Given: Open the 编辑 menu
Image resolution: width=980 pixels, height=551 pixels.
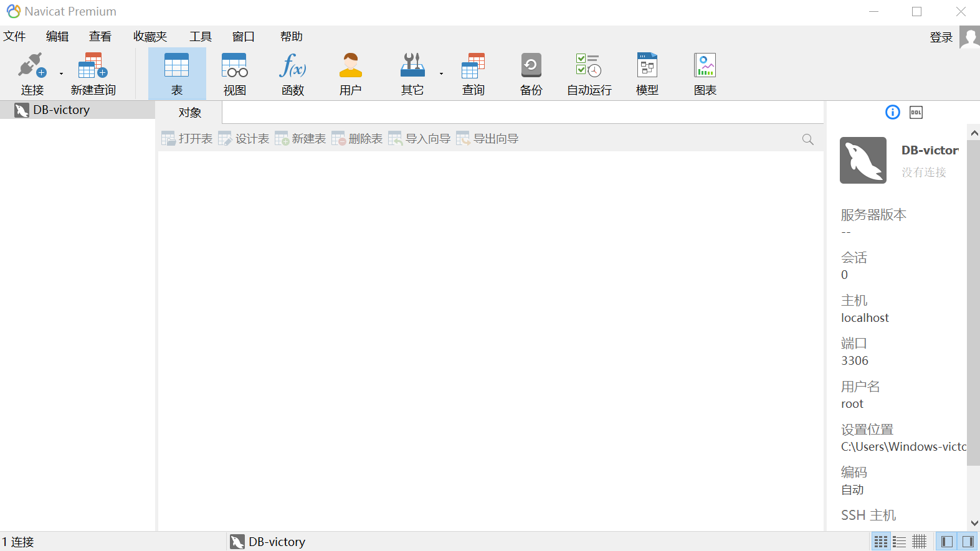Looking at the screenshot, I should [57, 37].
